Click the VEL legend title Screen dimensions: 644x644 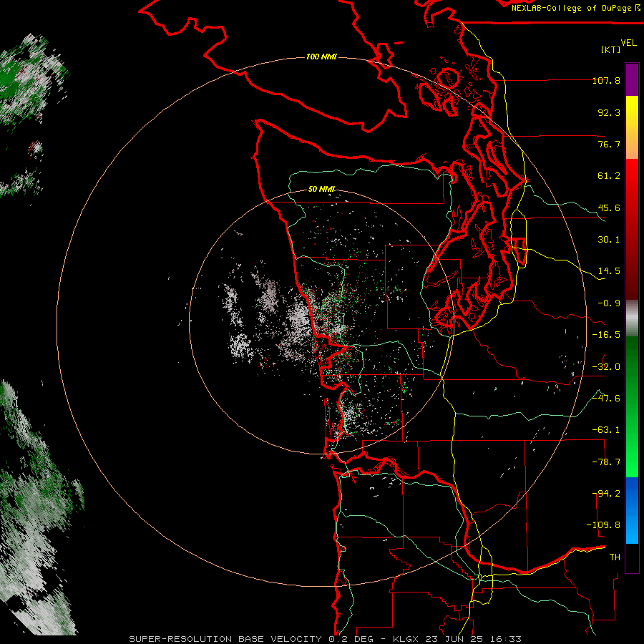click(x=628, y=43)
